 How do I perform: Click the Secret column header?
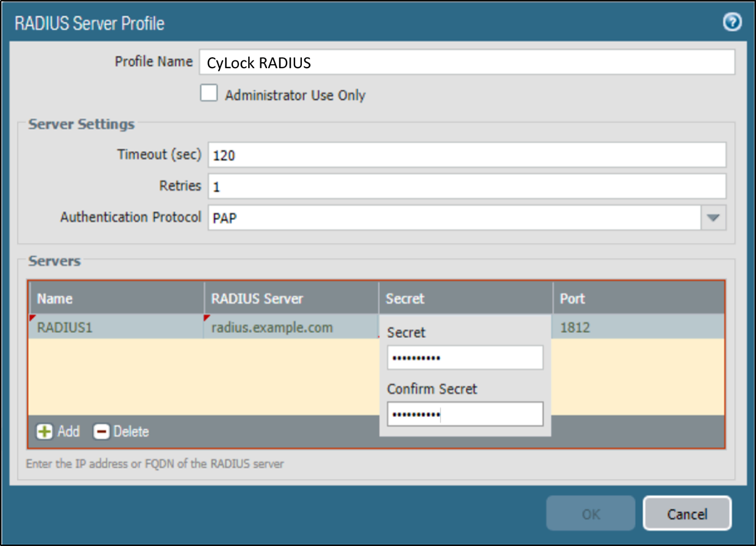coord(465,299)
